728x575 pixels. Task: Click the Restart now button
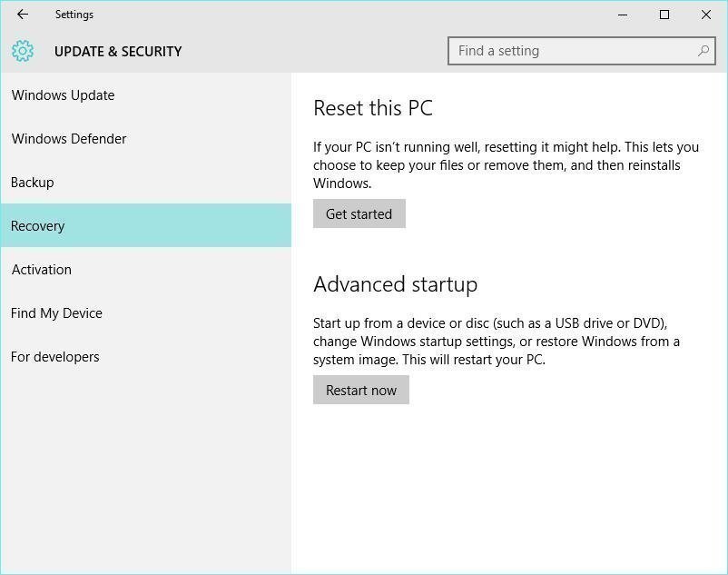(361, 391)
